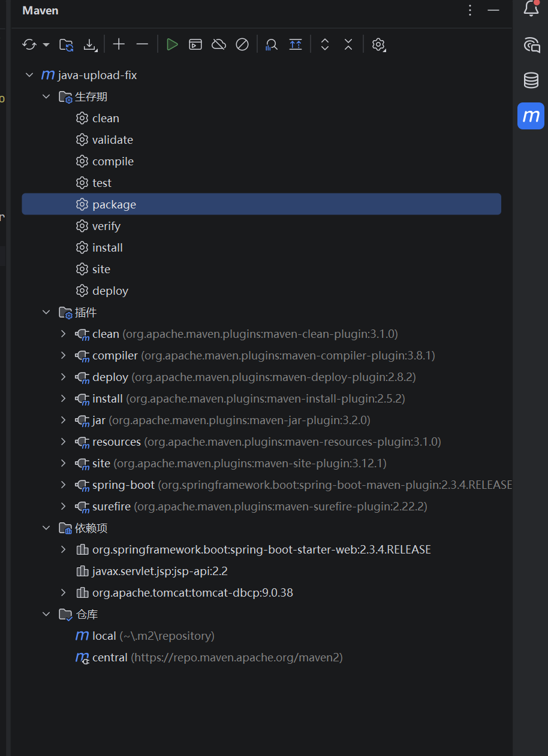The width and height of the screenshot is (548, 756).
Task: Collapse the java-upload-fix project node
Action: coord(29,75)
